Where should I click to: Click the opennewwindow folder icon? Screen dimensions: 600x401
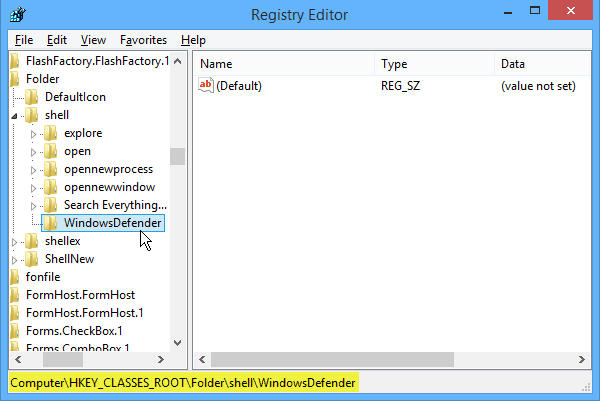coord(51,187)
